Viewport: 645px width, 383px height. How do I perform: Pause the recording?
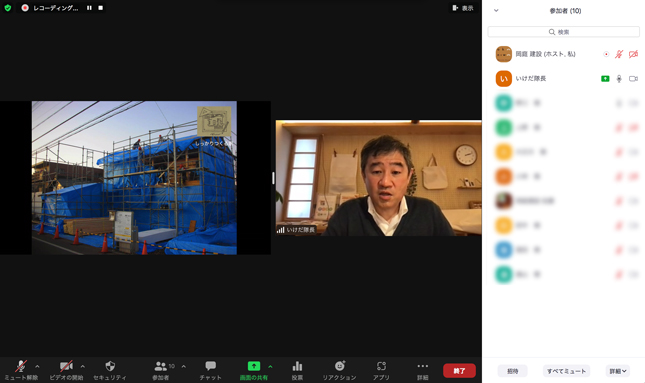click(x=89, y=8)
